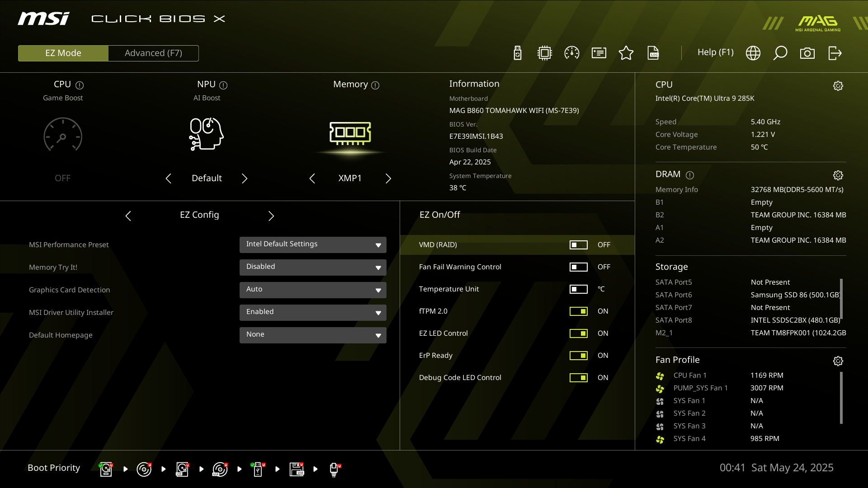Viewport: 868px width, 488px height.
Task: Click the Help (F1) button
Action: pyautogui.click(x=715, y=52)
